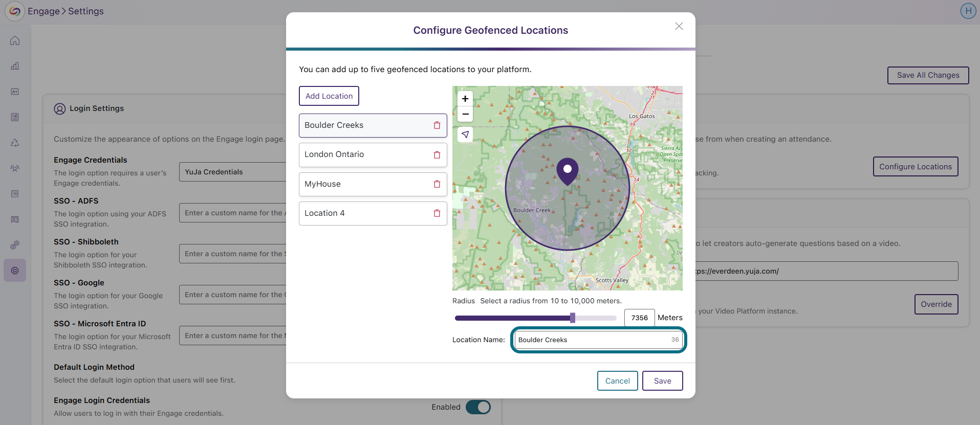This screenshot has width=980, height=425.
Task: Select the MyHouse location row
Action: 373,184
